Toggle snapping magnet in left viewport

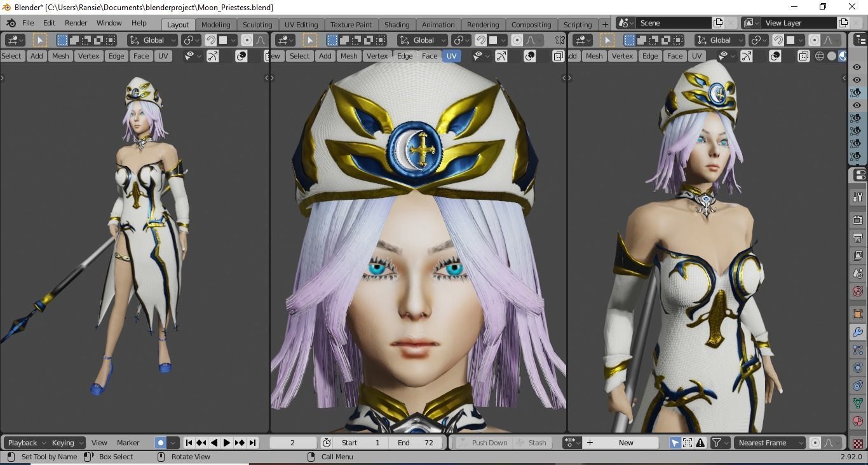(210, 40)
